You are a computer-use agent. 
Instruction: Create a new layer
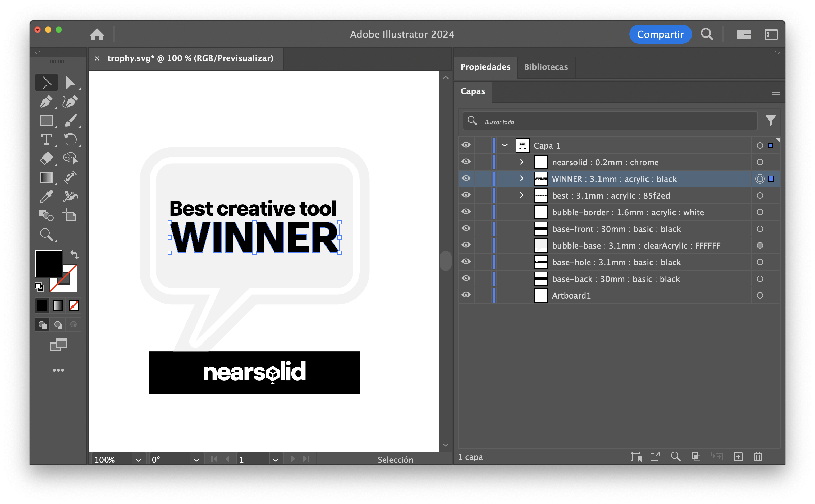(738, 456)
